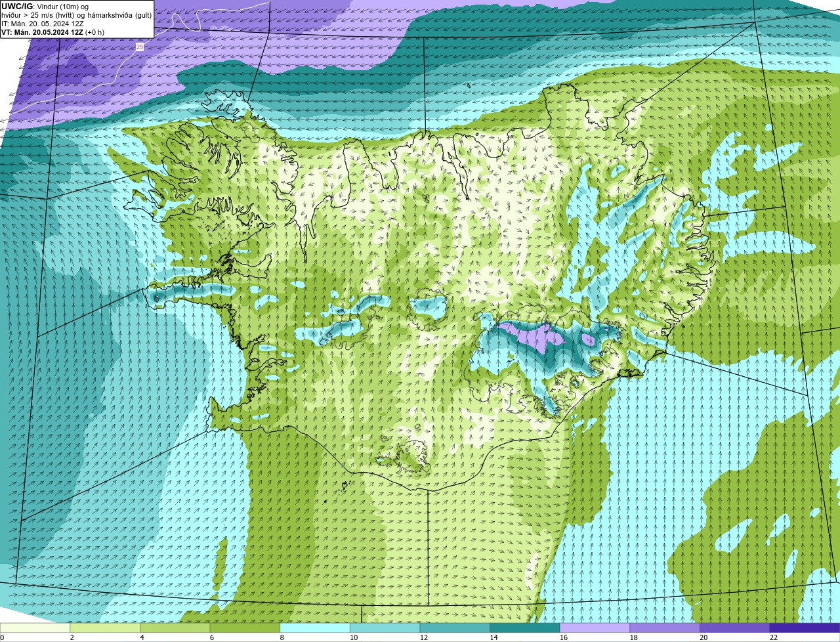Click the 'VT: Mán. 20.05.2024 12Z (+0 h)' line
The height and width of the screenshot is (642, 840).
click(52, 32)
